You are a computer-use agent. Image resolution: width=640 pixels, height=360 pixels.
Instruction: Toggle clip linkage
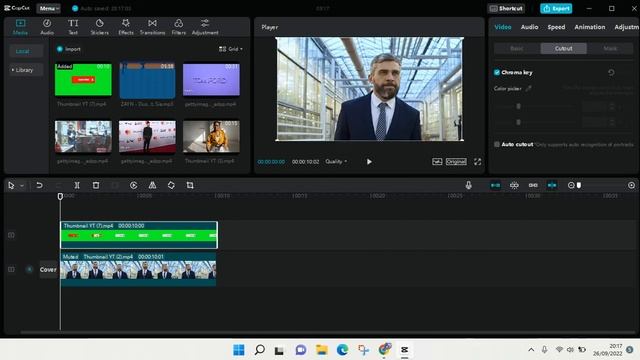(533, 185)
